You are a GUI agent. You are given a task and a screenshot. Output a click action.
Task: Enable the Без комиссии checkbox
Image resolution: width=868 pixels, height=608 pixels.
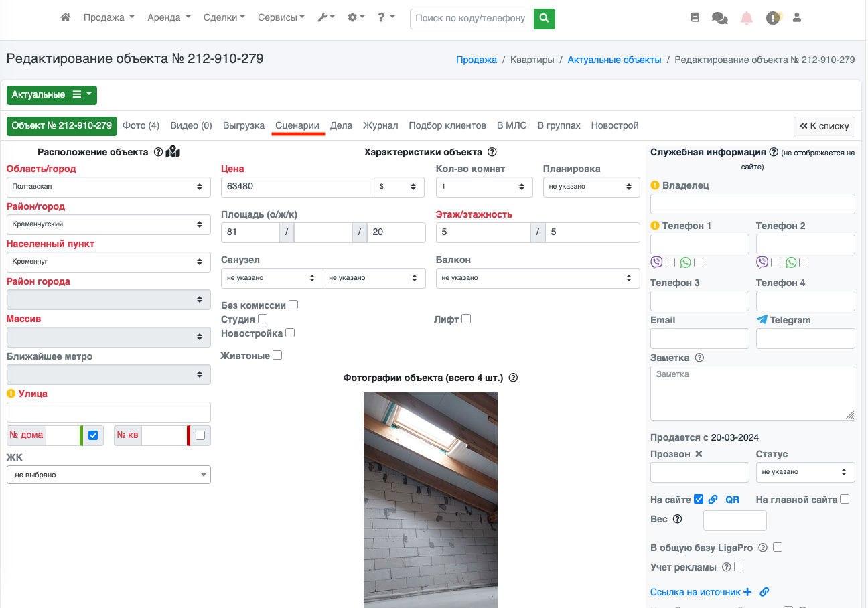tap(293, 305)
